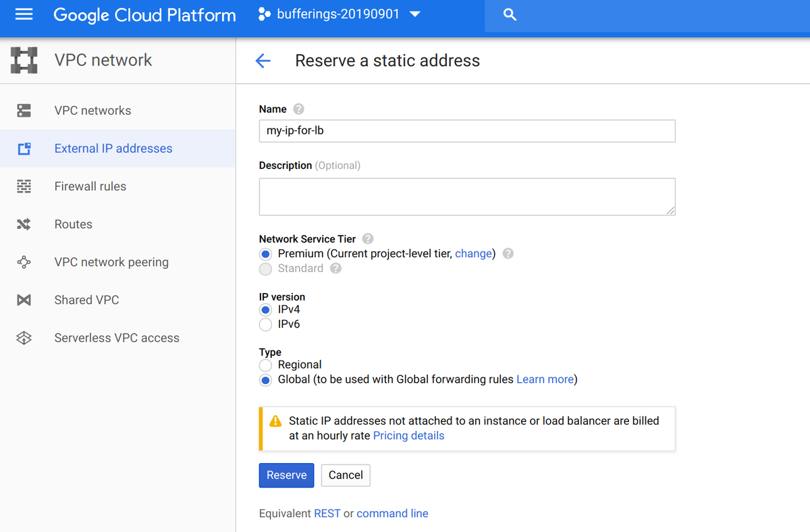
Task: Select the Premium network tier radio
Action: click(266, 255)
